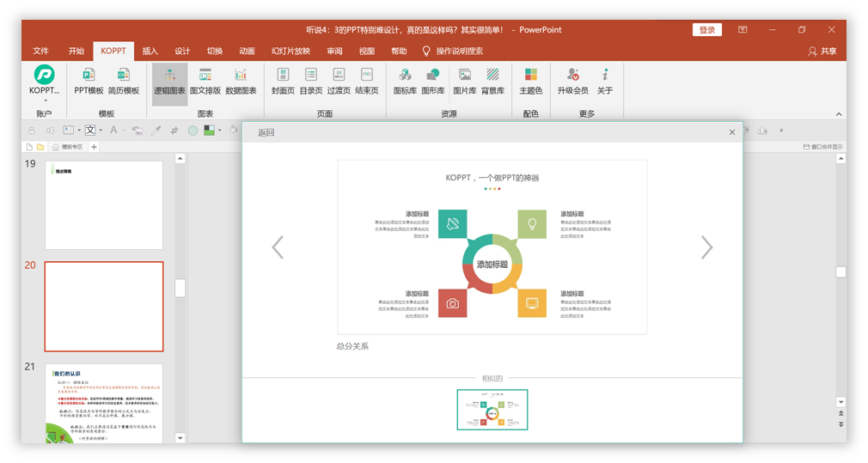Screen dimensions: 868x463
Task: Open the 文件 menu tab
Action: point(40,51)
